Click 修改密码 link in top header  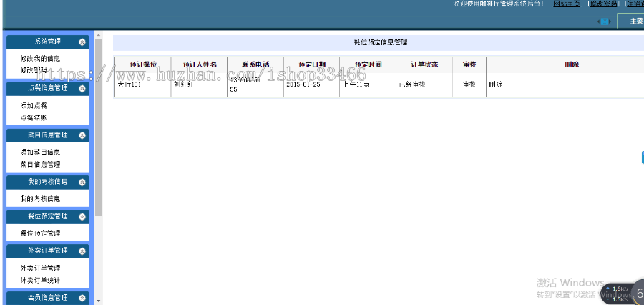(x=604, y=4)
